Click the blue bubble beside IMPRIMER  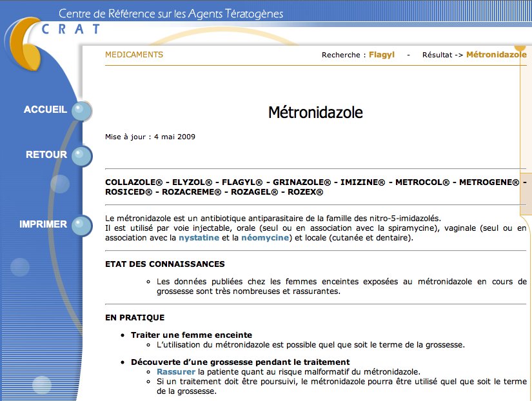(82, 225)
